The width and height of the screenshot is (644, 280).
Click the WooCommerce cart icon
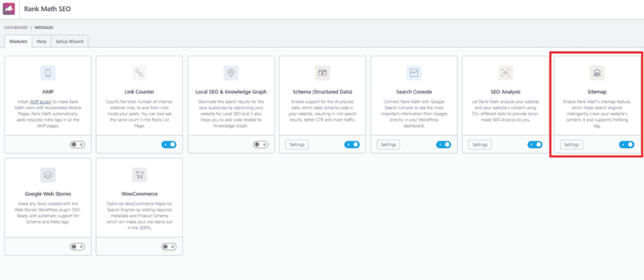(x=139, y=175)
